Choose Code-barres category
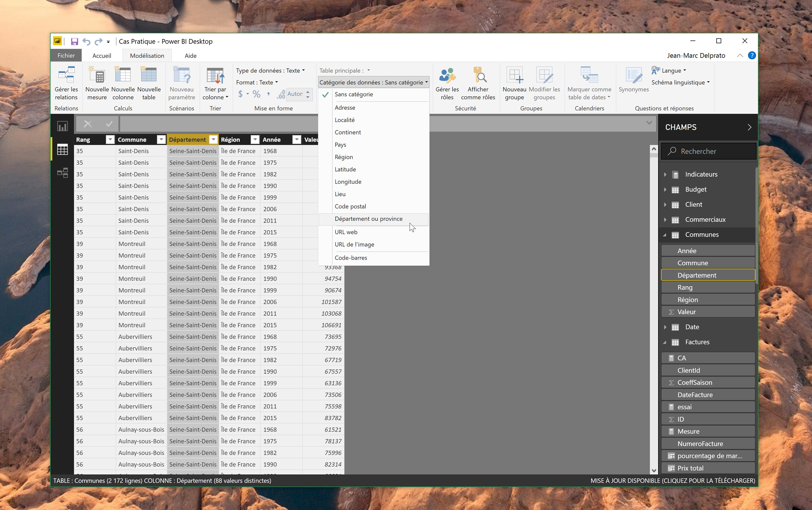This screenshot has width=812, height=510. coord(374,258)
